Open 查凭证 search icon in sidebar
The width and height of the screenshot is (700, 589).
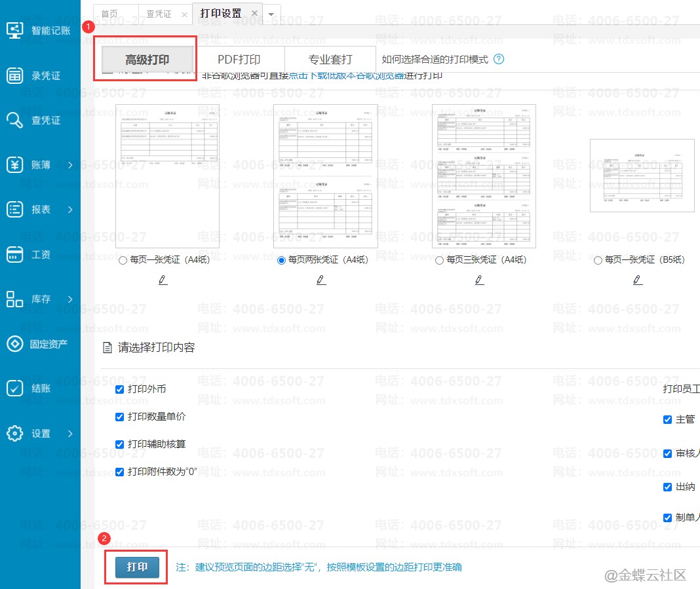click(x=15, y=120)
